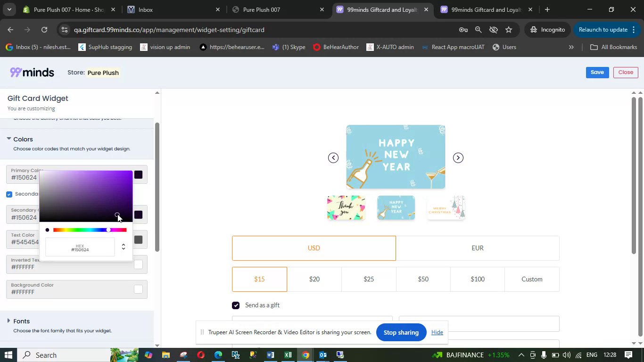The image size is (644, 362).
Task: Save the widget settings
Action: 597,72
